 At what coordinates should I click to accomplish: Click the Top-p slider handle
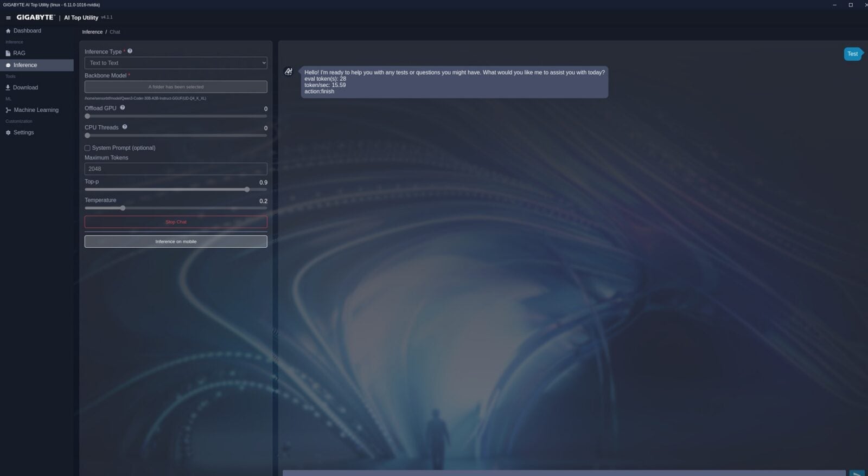tap(247, 190)
